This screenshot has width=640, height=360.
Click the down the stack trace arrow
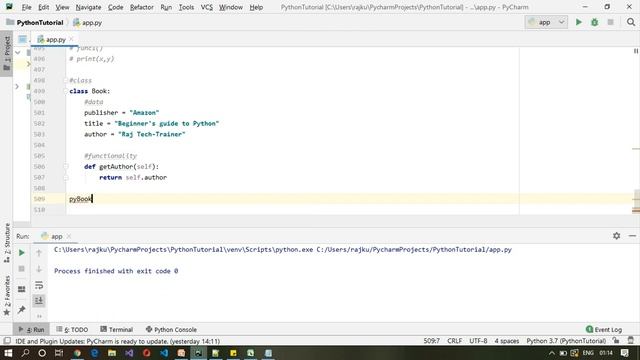[39, 269]
